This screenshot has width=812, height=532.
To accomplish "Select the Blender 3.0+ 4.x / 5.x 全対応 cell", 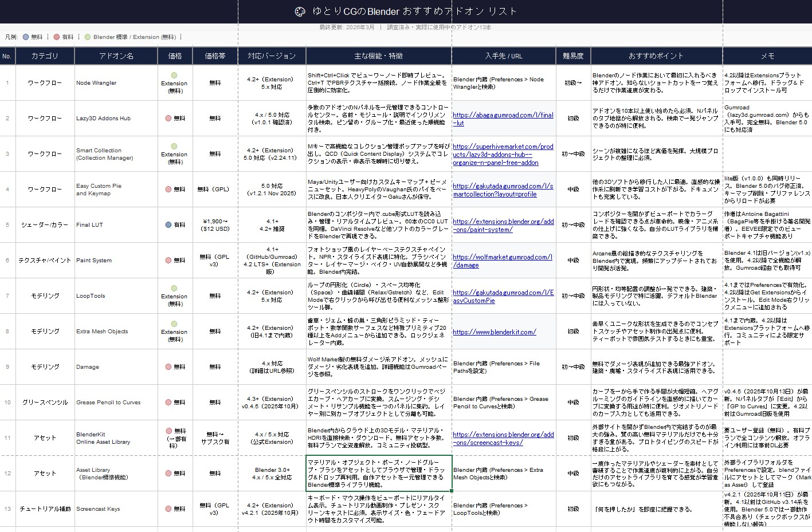I will click(x=272, y=474).
